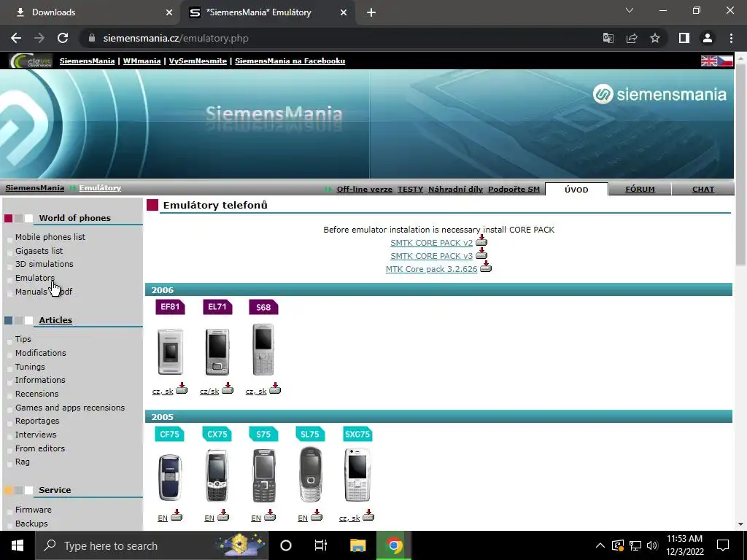Download EL71 emulator via its download icon

coord(228,389)
